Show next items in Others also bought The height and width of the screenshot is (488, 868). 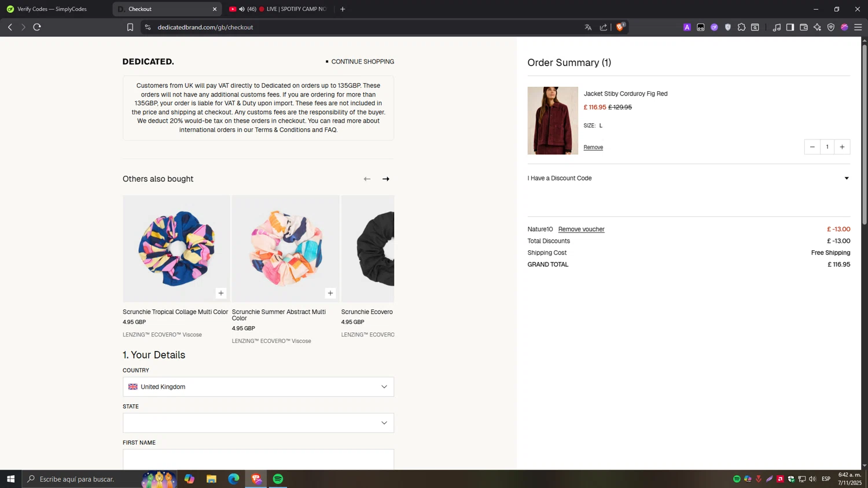coord(386,179)
